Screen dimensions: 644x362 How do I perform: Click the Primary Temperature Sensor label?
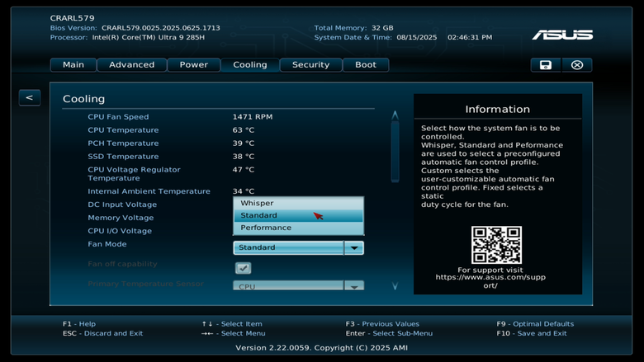click(146, 284)
